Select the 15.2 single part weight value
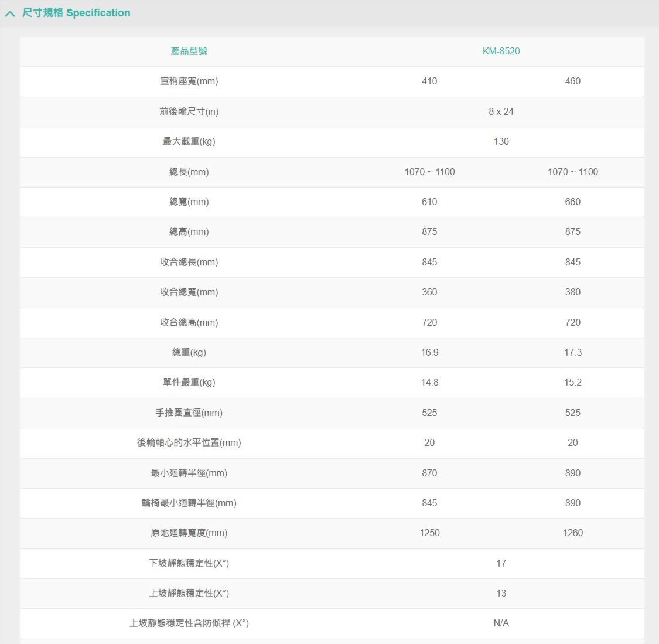This screenshot has width=659, height=644. pyautogui.click(x=572, y=382)
